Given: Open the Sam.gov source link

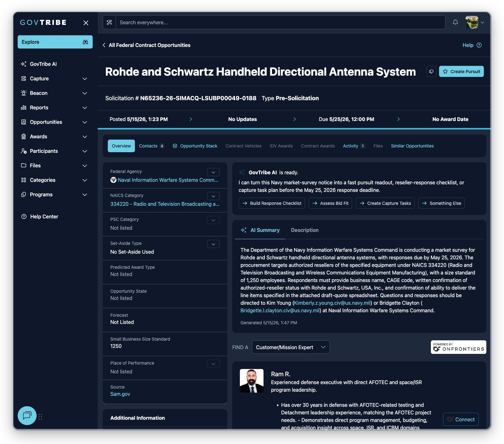Looking at the screenshot, I should click(x=120, y=394).
